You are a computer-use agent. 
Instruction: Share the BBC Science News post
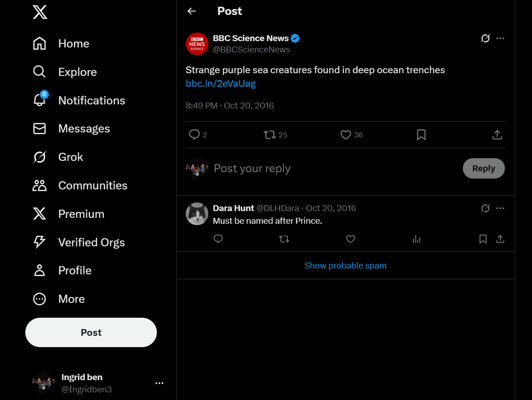point(497,135)
